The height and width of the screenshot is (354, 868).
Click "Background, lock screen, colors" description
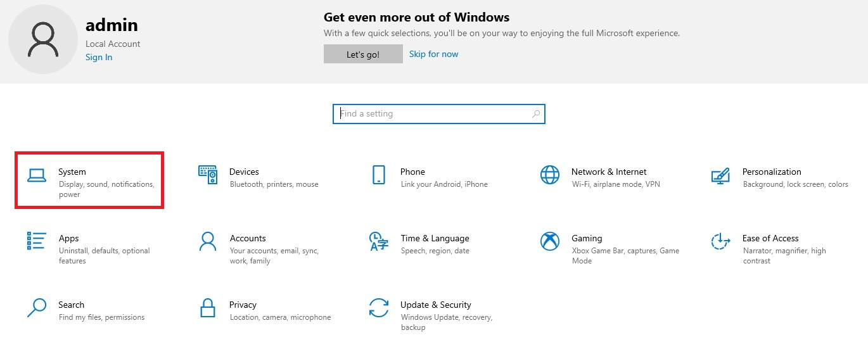pos(795,184)
